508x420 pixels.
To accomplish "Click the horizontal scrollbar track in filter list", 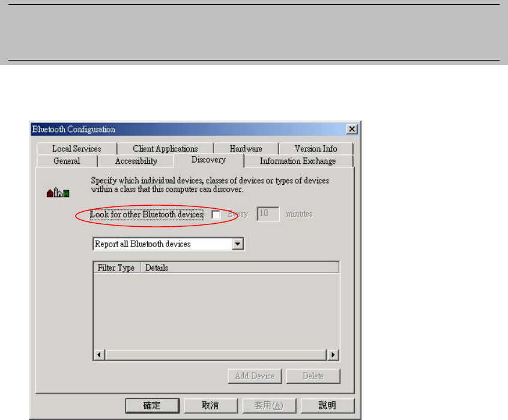I will [216, 355].
